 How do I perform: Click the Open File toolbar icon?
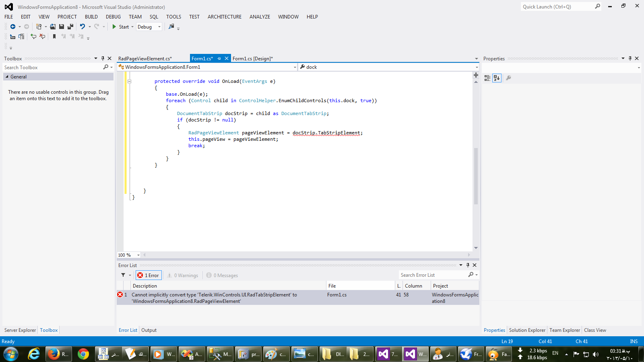pos(53,27)
